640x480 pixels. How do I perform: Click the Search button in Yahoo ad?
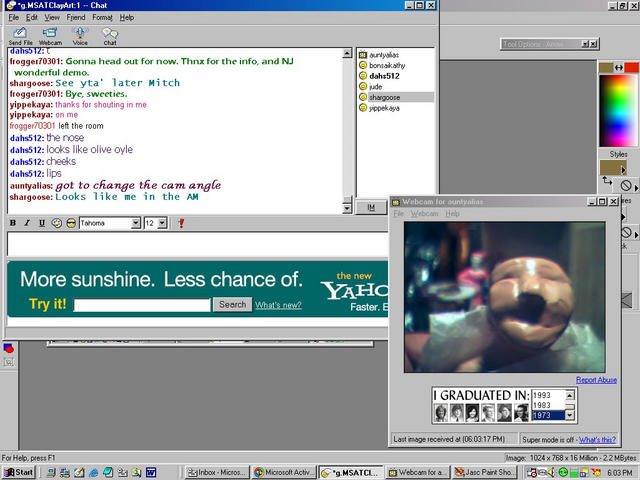pyautogui.click(x=232, y=304)
